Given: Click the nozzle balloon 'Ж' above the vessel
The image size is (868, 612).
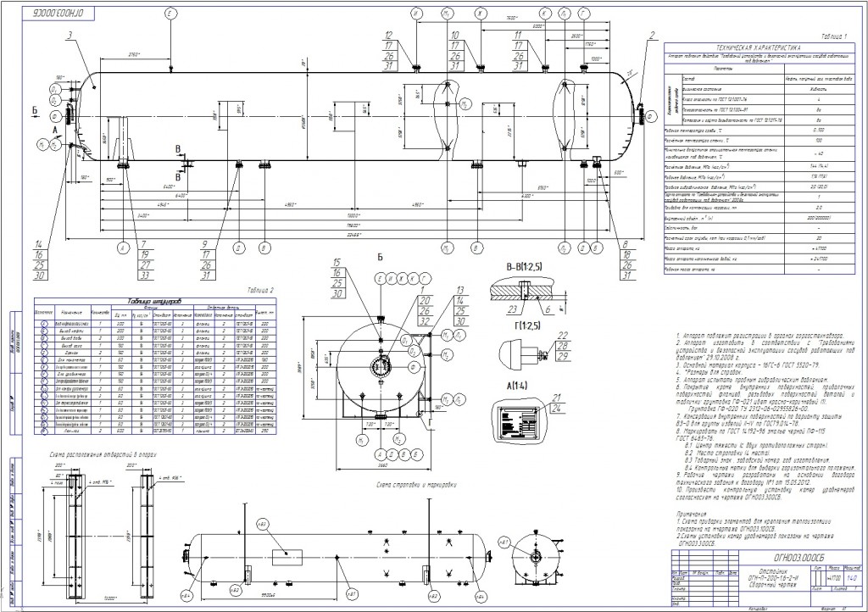Looking at the screenshot, I should pyautogui.click(x=480, y=14).
